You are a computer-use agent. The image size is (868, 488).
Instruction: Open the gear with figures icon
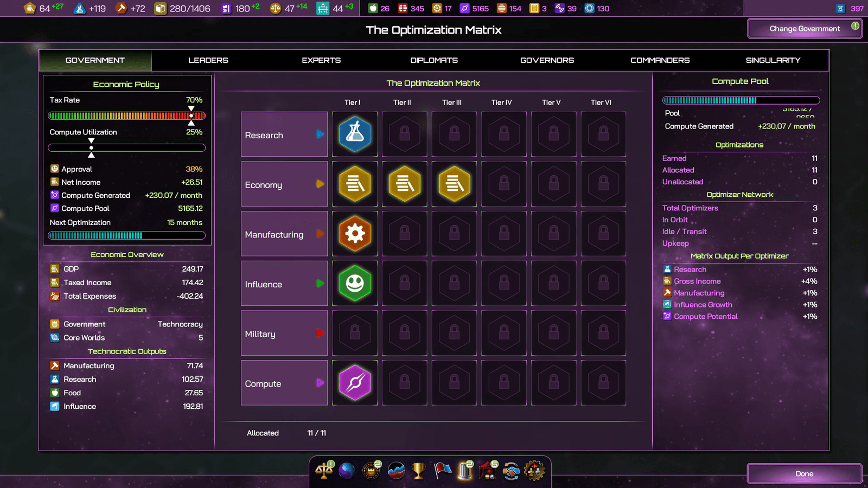534,471
